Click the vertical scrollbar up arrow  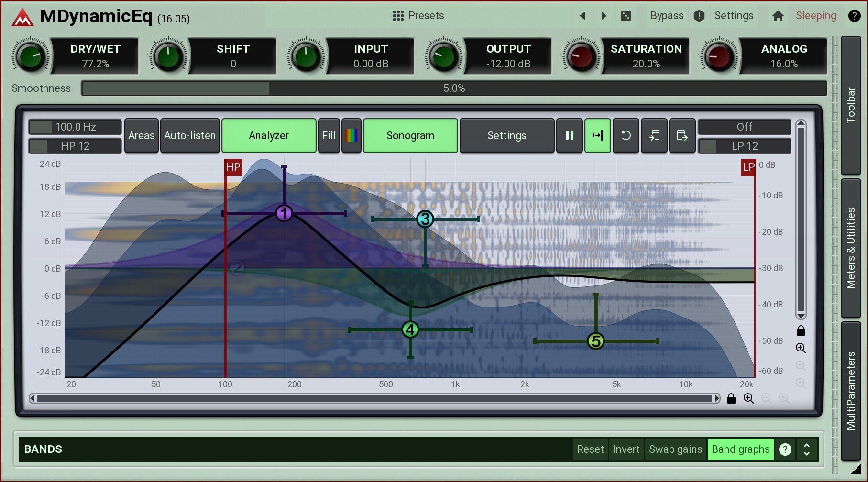click(801, 123)
